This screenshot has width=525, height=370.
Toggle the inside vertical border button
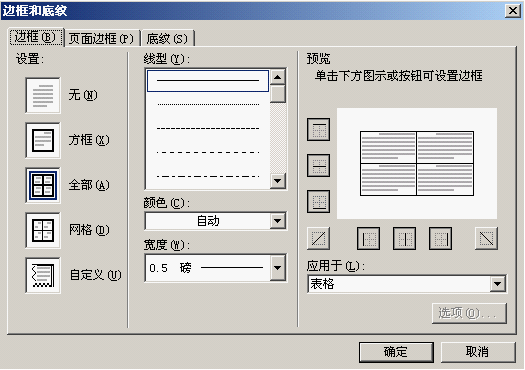pos(404,238)
